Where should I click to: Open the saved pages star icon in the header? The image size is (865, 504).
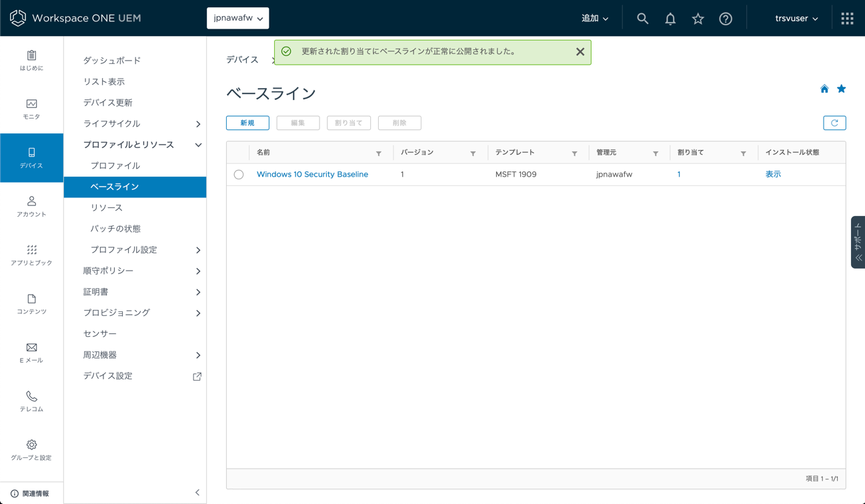coord(698,19)
